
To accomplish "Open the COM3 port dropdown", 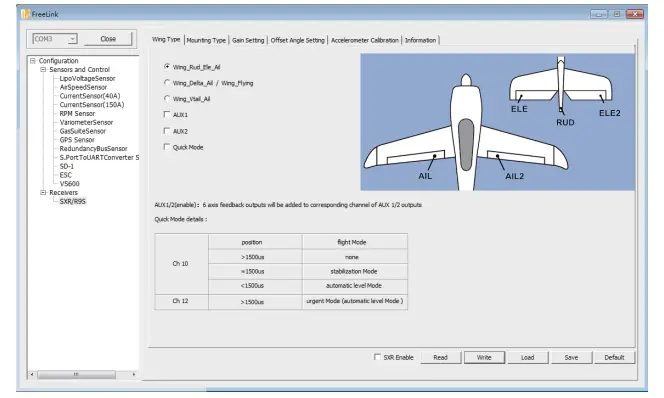I will coord(72,39).
